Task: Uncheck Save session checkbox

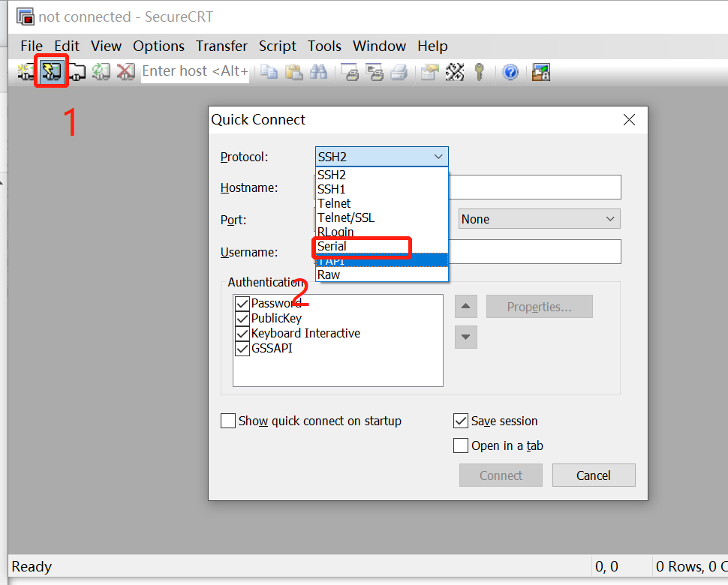Action: point(461,421)
